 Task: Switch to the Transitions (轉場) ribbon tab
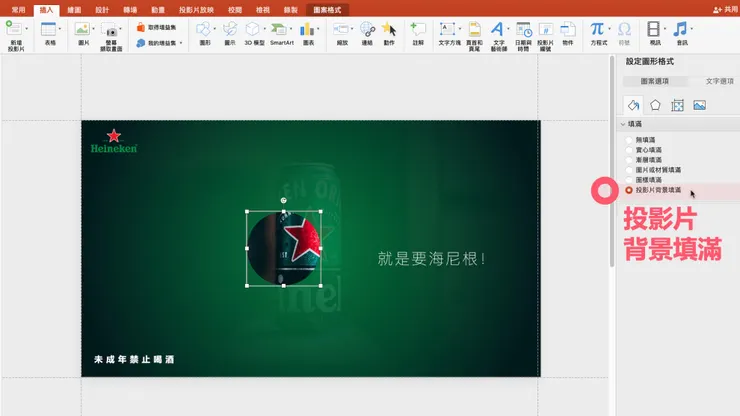pos(130,10)
